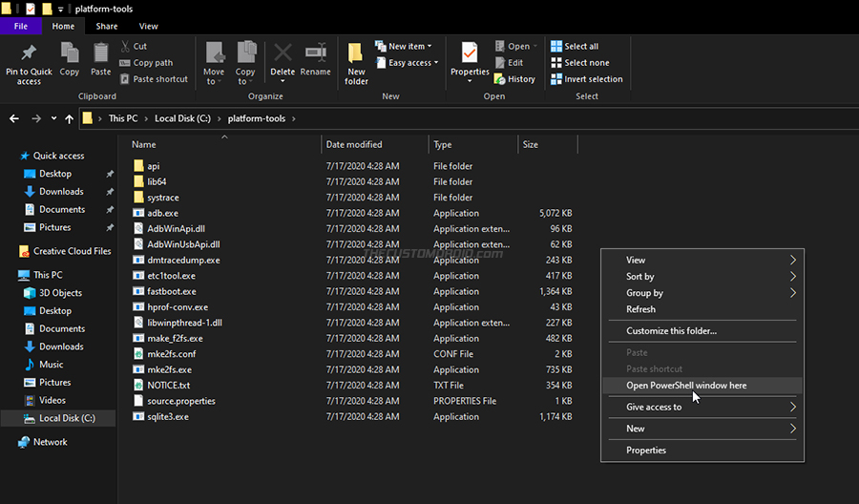
Task: Click the Delete icon in the Organize group
Action: pyautogui.click(x=283, y=53)
